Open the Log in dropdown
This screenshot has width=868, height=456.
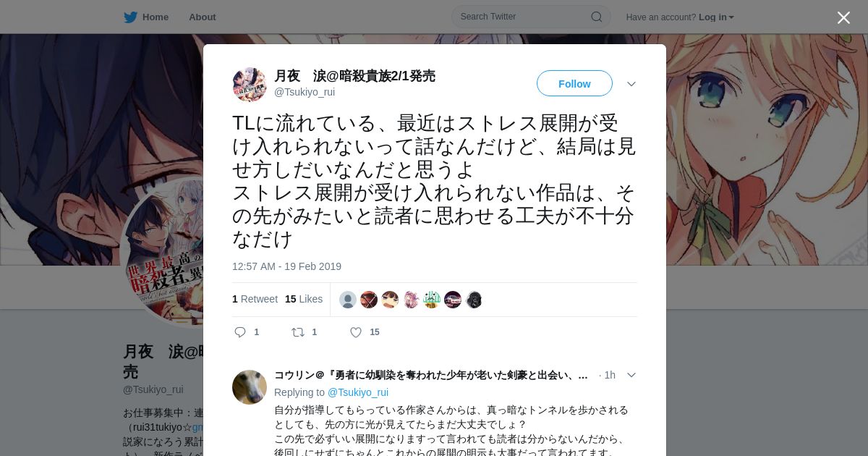[716, 17]
